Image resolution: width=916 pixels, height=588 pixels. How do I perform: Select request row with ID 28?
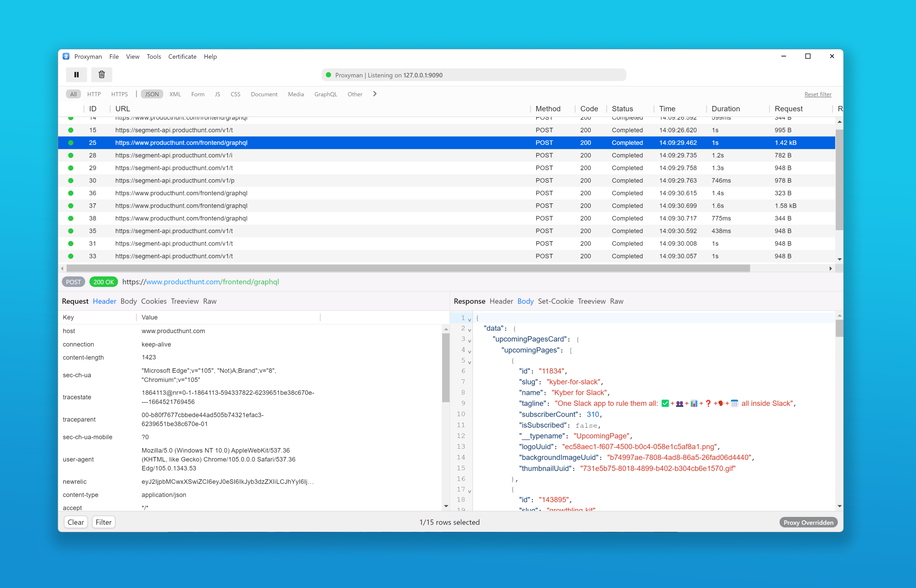tap(446, 155)
